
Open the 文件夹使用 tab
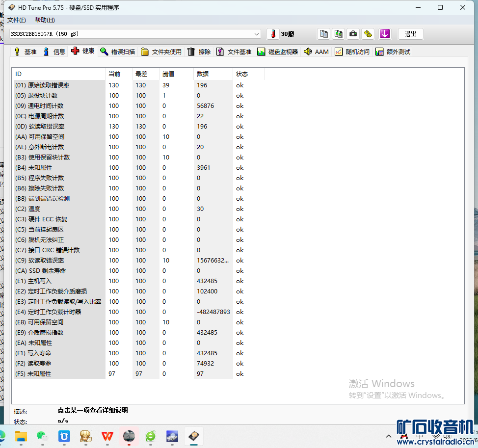[x=161, y=52]
